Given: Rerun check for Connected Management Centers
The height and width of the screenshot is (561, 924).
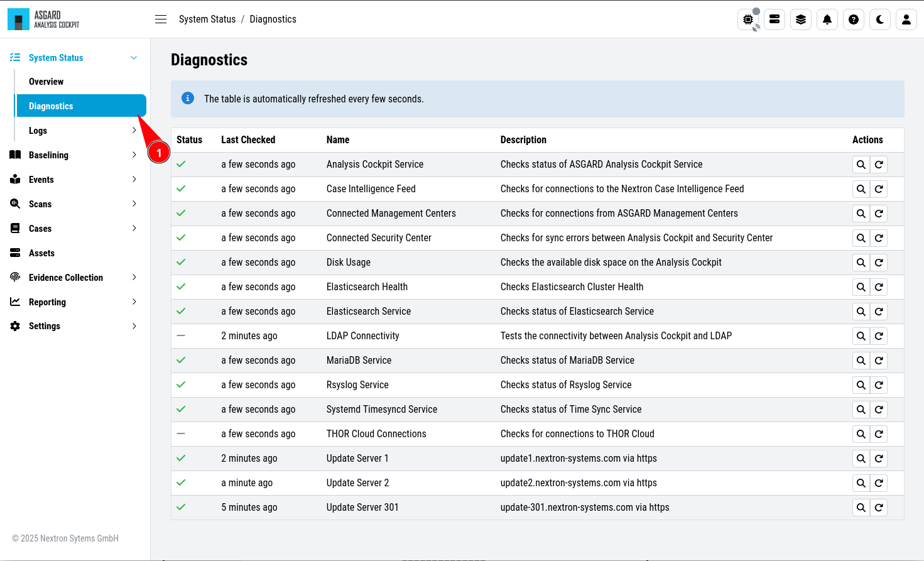Looking at the screenshot, I should 879,214.
